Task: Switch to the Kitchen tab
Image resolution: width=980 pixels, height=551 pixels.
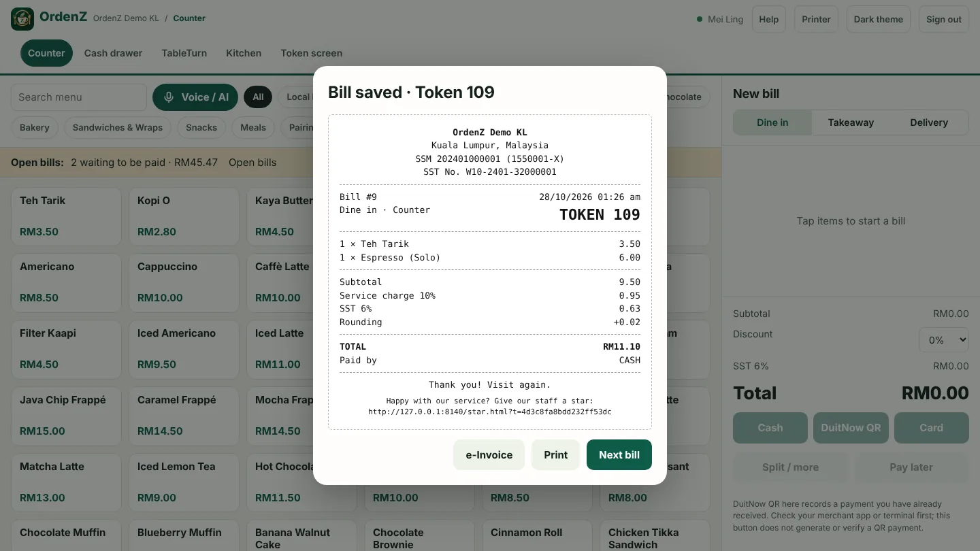Action: [x=244, y=53]
